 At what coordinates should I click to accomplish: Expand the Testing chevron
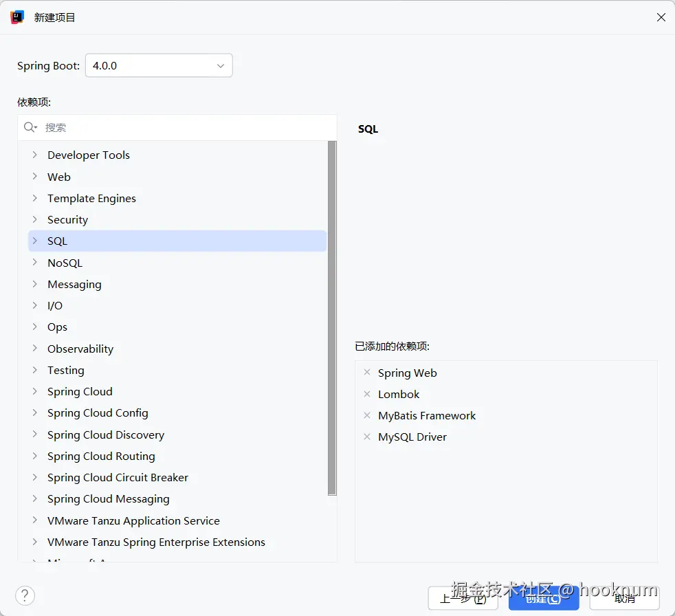pos(35,370)
